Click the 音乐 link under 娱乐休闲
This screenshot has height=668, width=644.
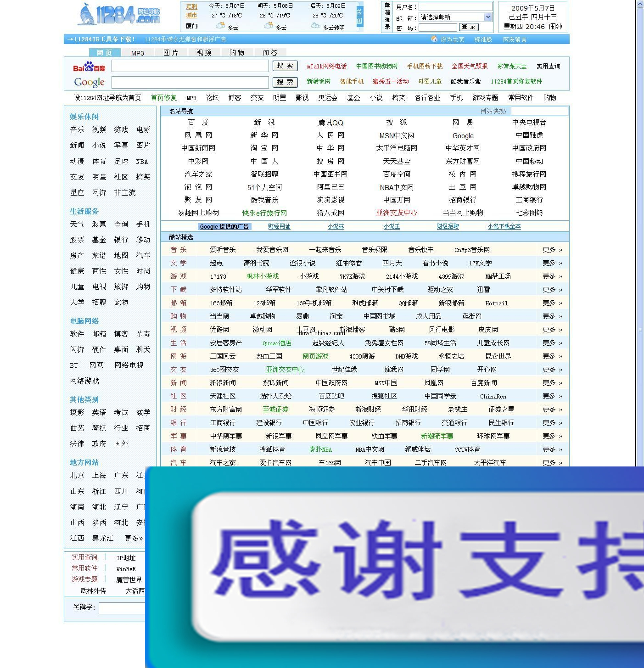77,130
